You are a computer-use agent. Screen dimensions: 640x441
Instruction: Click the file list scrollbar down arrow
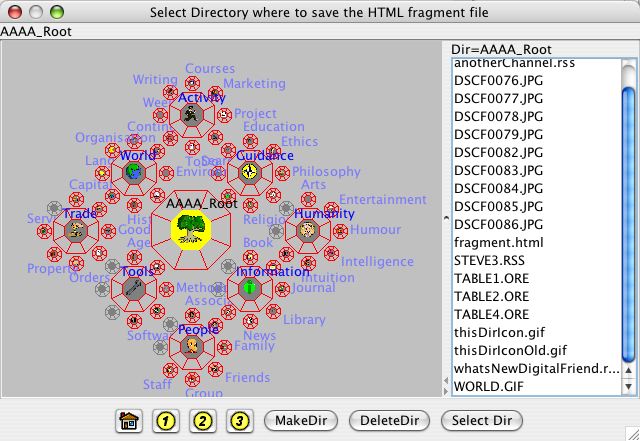tap(629, 387)
